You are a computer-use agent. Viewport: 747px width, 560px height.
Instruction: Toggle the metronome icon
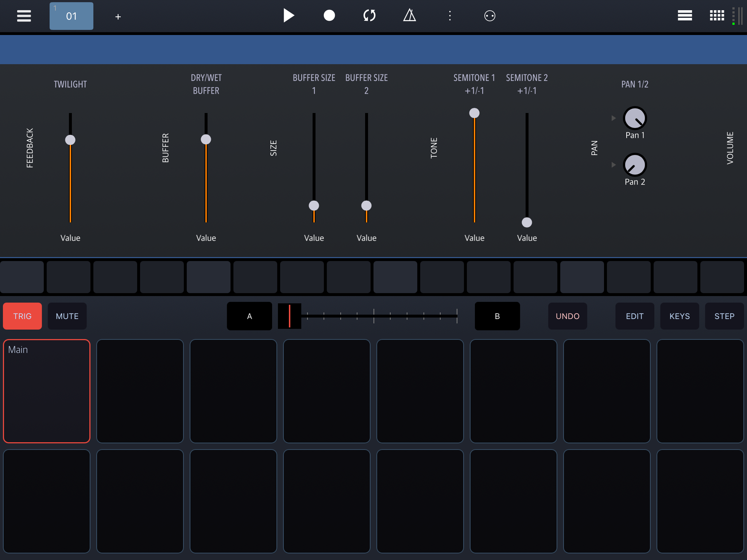pyautogui.click(x=410, y=15)
